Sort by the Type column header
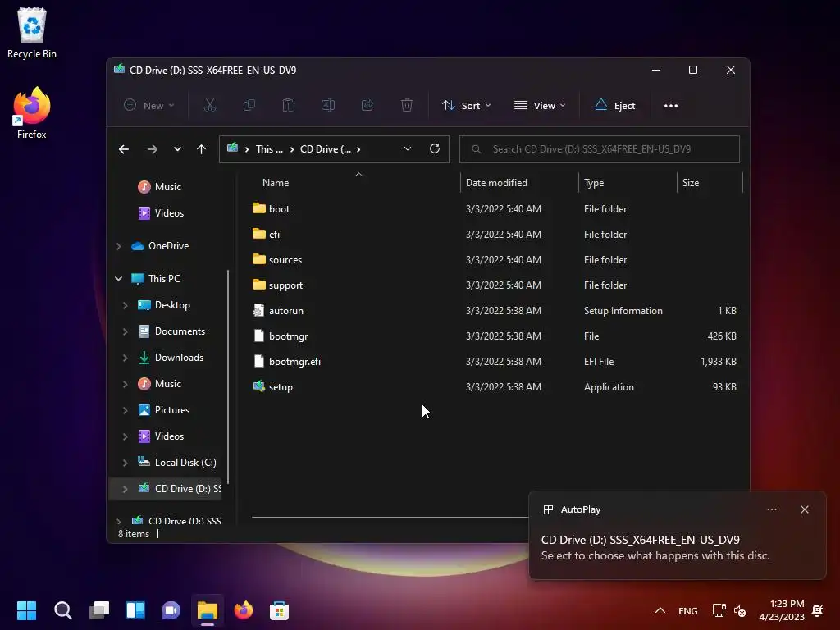Viewport: 840px width, 630px height. point(594,183)
